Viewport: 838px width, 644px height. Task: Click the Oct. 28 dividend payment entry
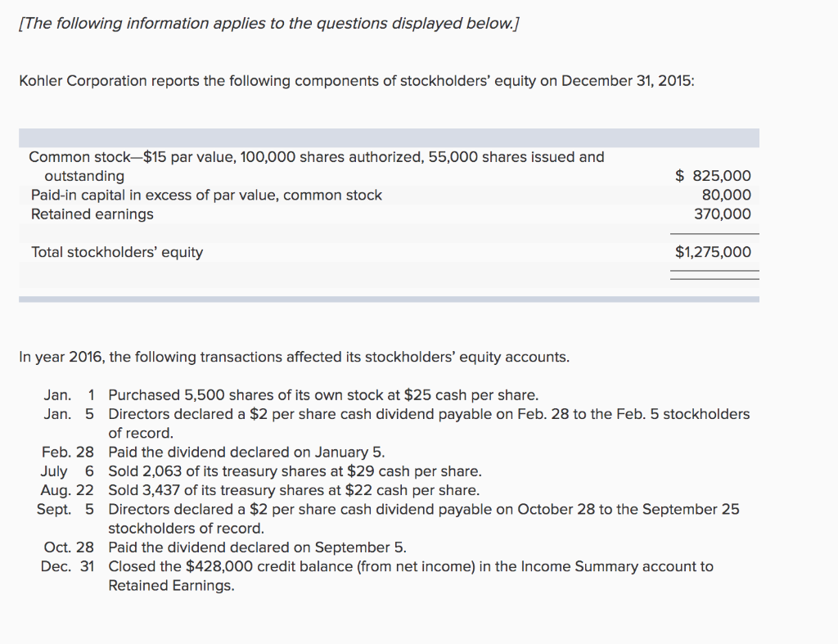pos(257,547)
